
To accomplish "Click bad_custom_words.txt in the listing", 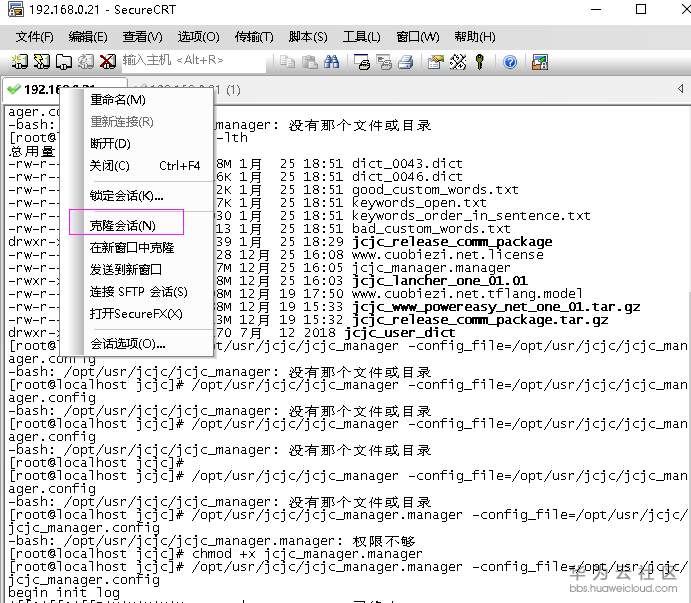I will 431,229.
